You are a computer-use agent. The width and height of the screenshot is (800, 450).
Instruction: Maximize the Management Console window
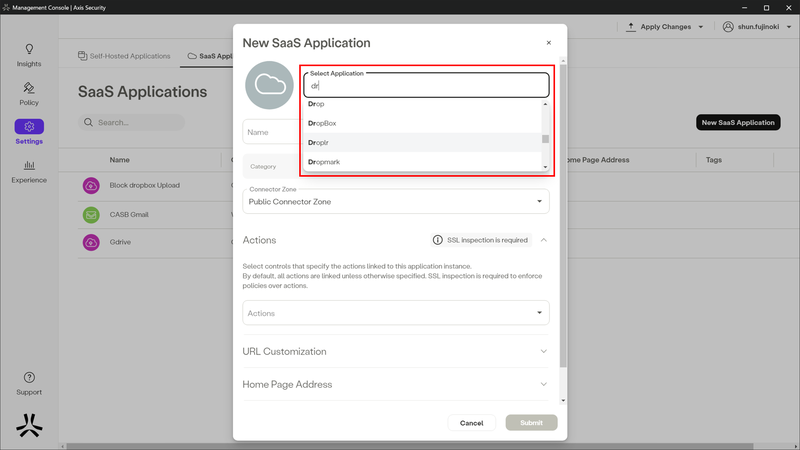tap(766, 8)
